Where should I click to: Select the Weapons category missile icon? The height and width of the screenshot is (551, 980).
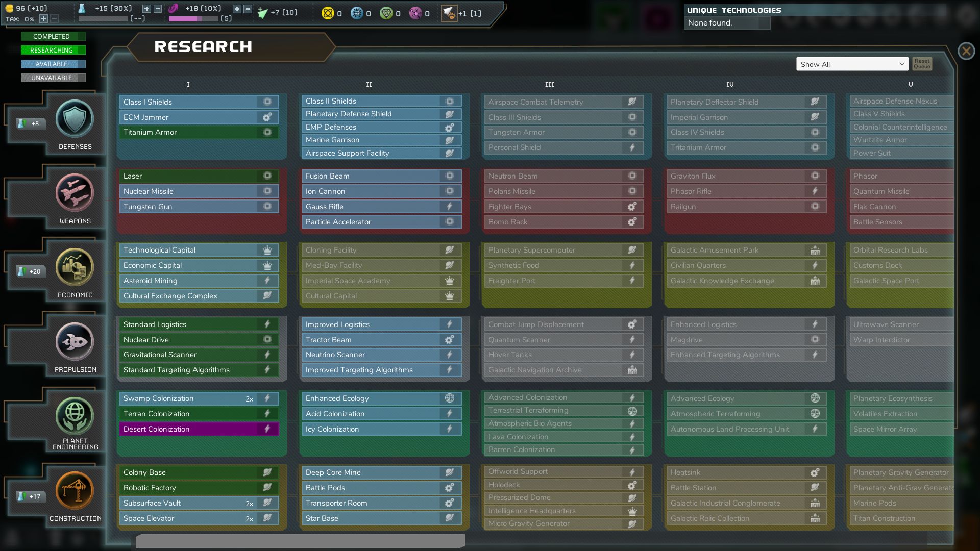coord(75,193)
